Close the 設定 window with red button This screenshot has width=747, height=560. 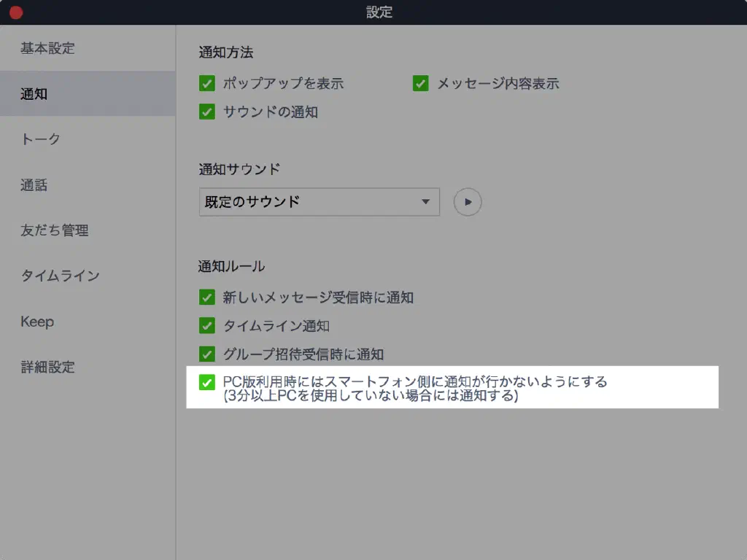[15, 12]
